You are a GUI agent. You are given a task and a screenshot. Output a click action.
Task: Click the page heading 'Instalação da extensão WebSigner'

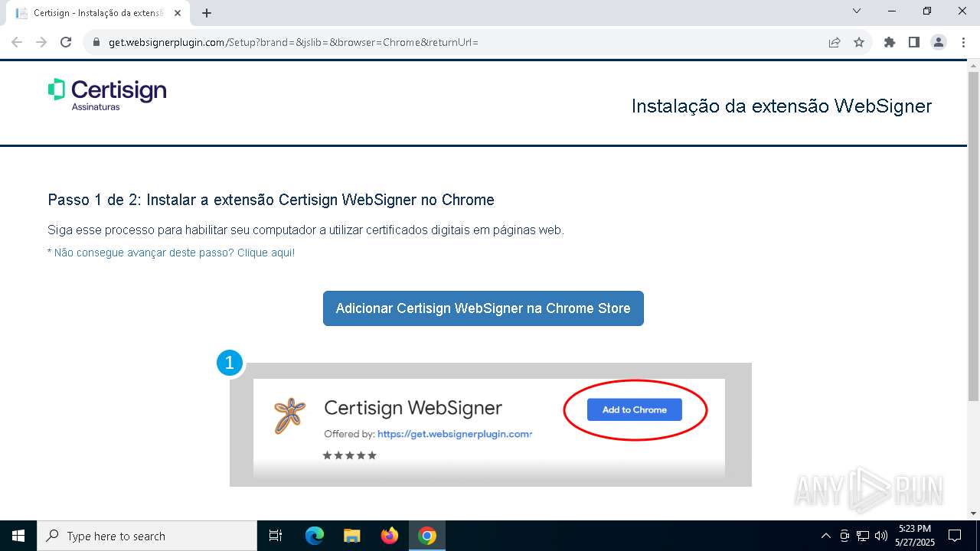(x=781, y=106)
